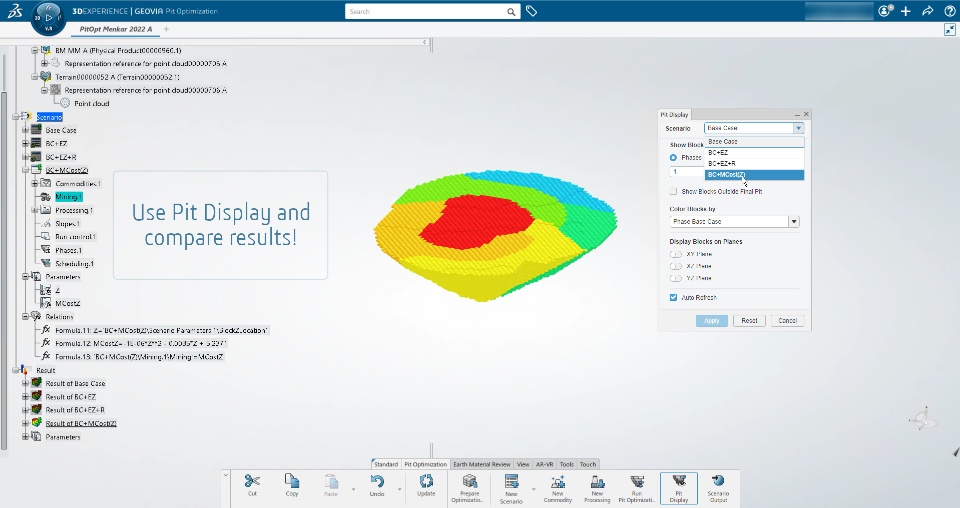Viewport: 960px width, 508px height.
Task: Click the Copy toolbar icon
Action: (x=292, y=481)
